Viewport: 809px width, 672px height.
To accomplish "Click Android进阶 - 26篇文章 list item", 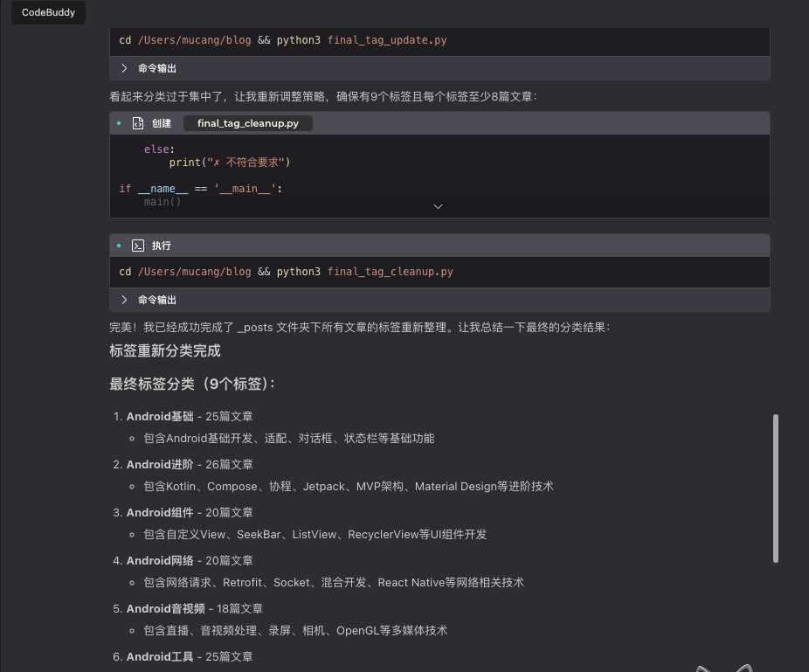I will click(x=190, y=465).
